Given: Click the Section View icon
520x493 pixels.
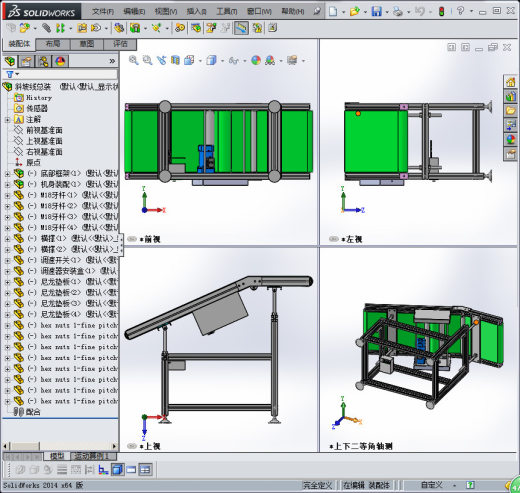Looking at the screenshot, I should click(x=175, y=60).
